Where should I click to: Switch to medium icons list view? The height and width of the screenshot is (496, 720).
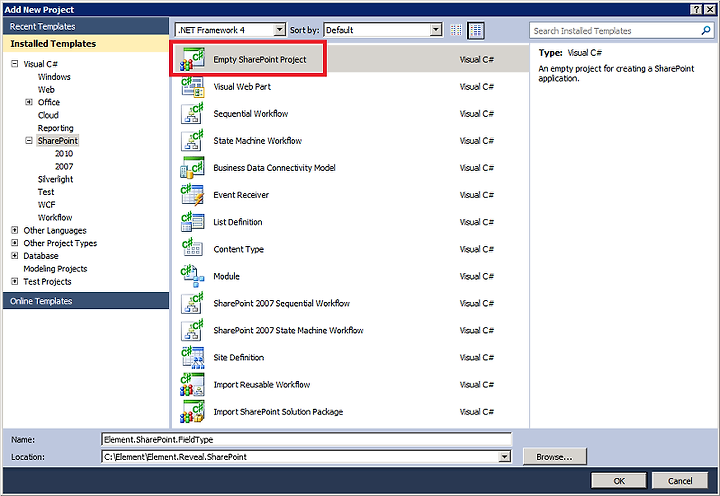(x=476, y=30)
